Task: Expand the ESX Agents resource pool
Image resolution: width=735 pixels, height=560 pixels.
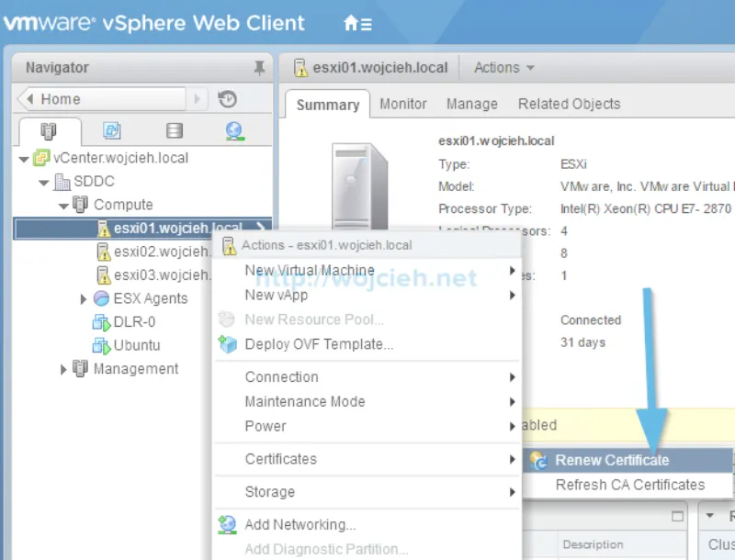Action: (x=83, y=298)
